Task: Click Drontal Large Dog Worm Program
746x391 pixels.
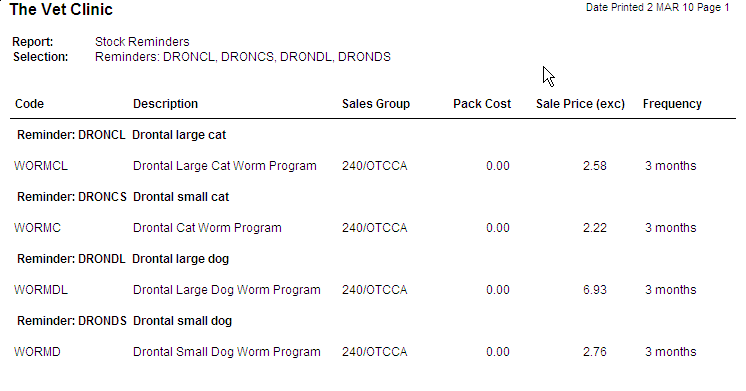Action: point(226,290)
